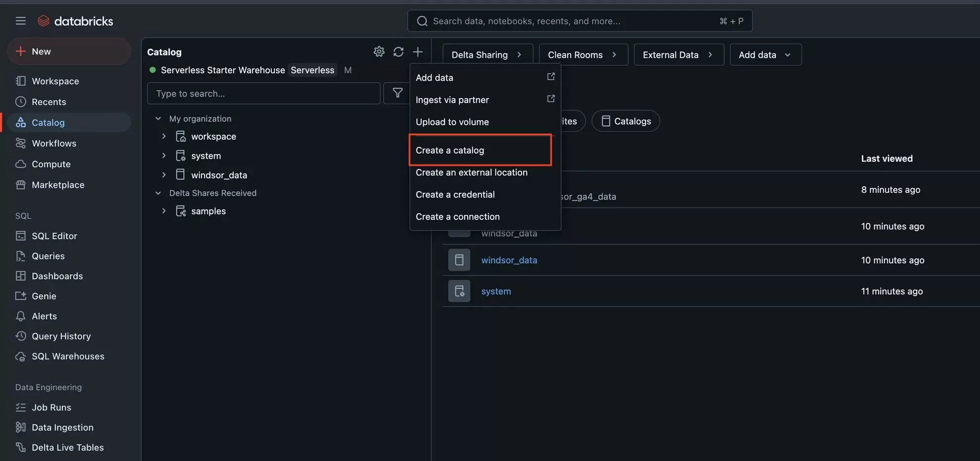Click the Databricks logo
Image resolution: width=980 pixels, height=461 pixels.
tap(75, 21)
